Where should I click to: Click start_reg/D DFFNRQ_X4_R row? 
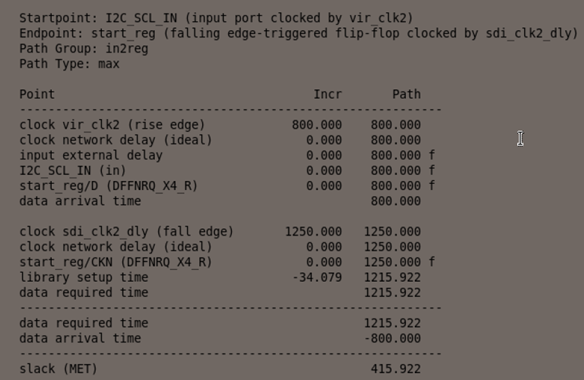click(x=227, y=186)
